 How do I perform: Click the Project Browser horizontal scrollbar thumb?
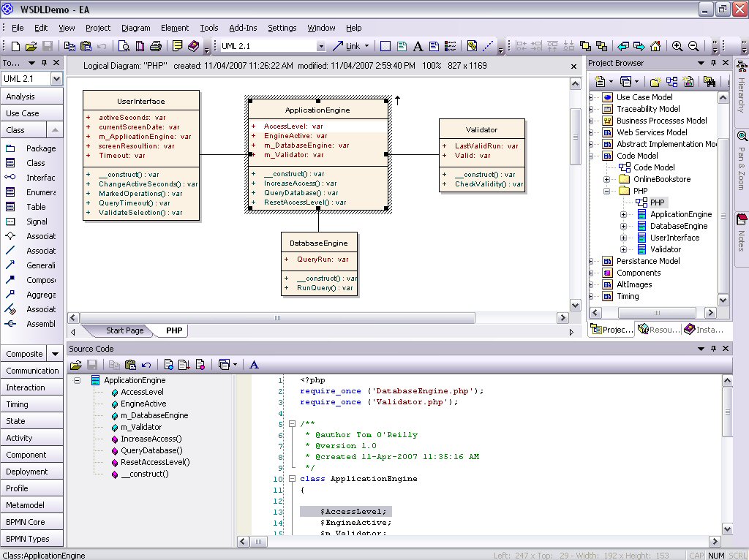pyautogui.click(x=657, y=313)
